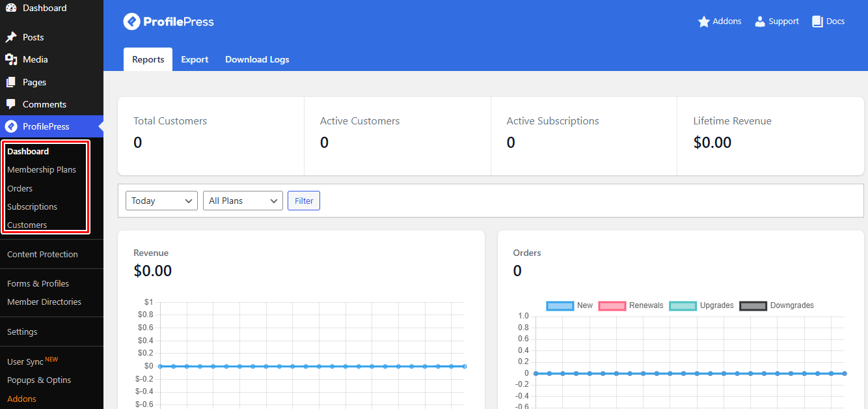Open the All Plans dropdown
Image resolution: width=868 pixels, height=409 pixels.
point(243,201)
